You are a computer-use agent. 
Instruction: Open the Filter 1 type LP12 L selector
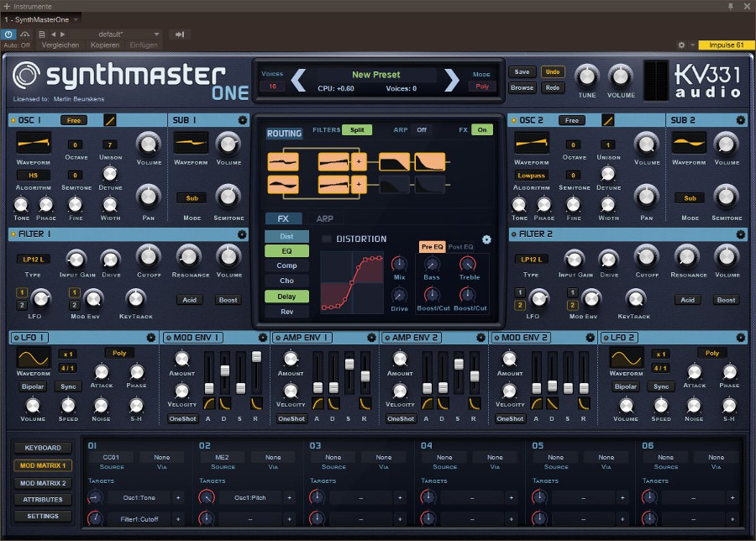[x=34, y=260]
